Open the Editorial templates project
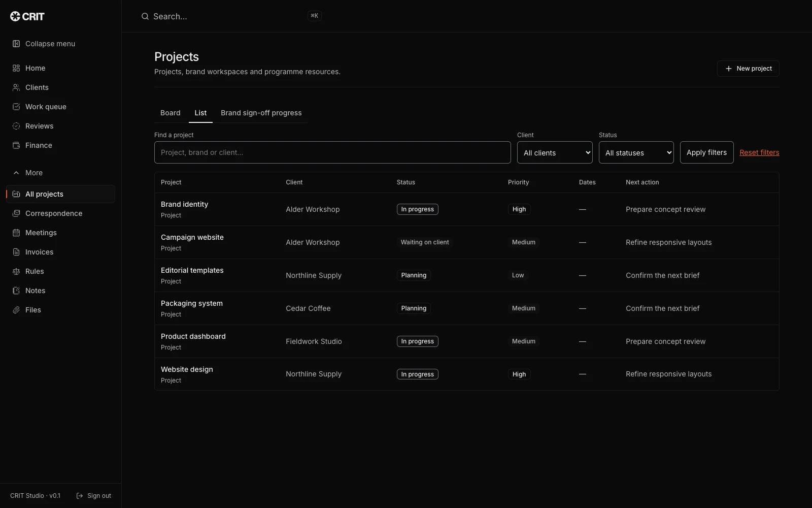Image resolution: width=812 pixels, height=508 pixels. pos(192,270)
